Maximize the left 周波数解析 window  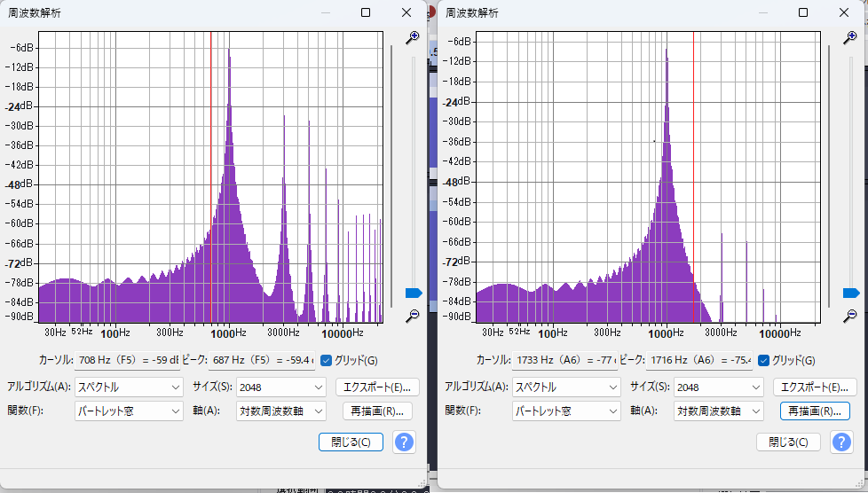[366, 12]
